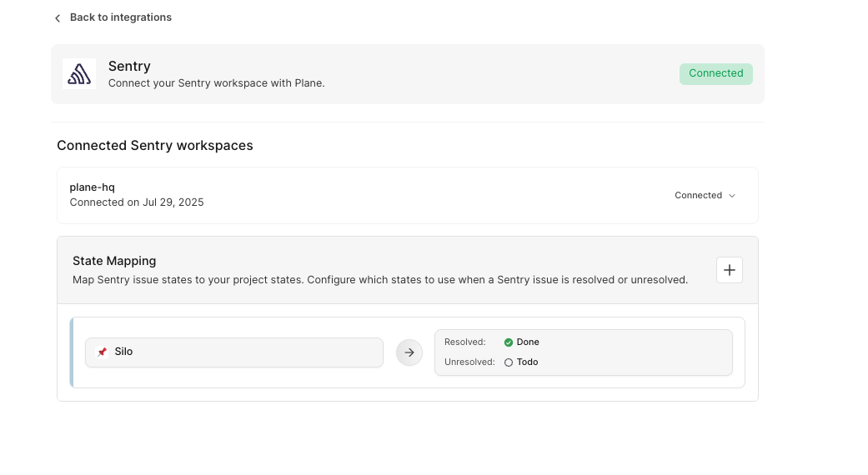The width and height of the screenshot is (868, 475).
Task: Click the 'Map Sentry issue states' description text
Action: coord(380,280)
